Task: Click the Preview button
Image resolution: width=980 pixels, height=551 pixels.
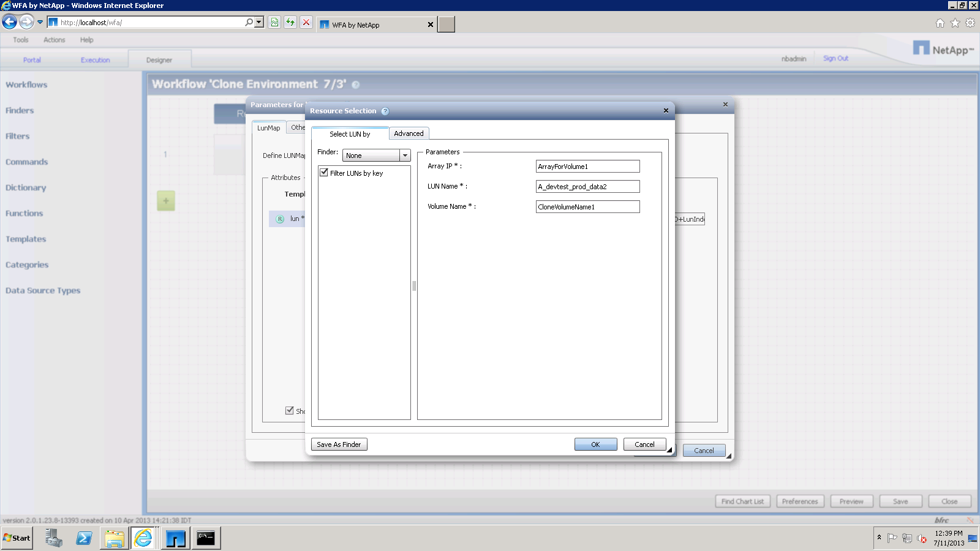Action: (851, 501)
